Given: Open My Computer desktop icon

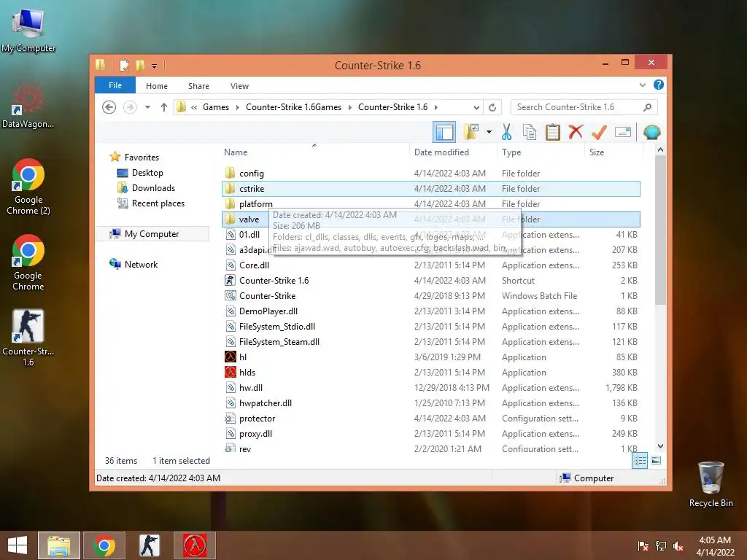Looking at the screenshot, I should [28, 28].
